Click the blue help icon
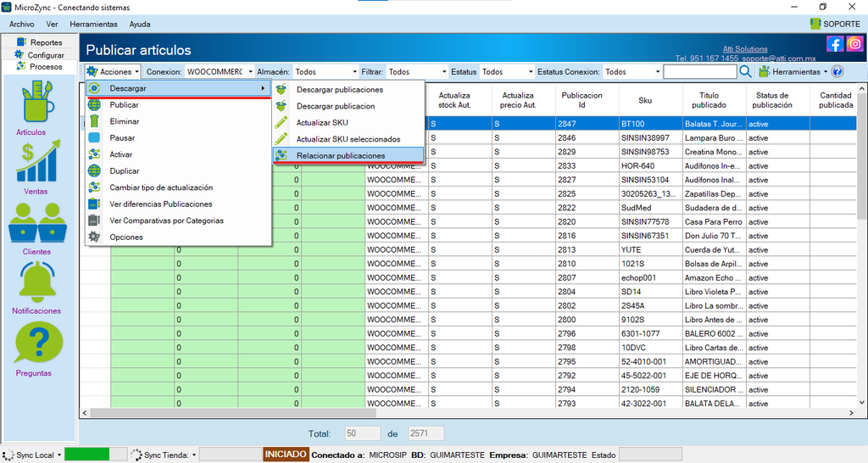The height and width of the screenshot is (463, 868). tap(837, 71)
